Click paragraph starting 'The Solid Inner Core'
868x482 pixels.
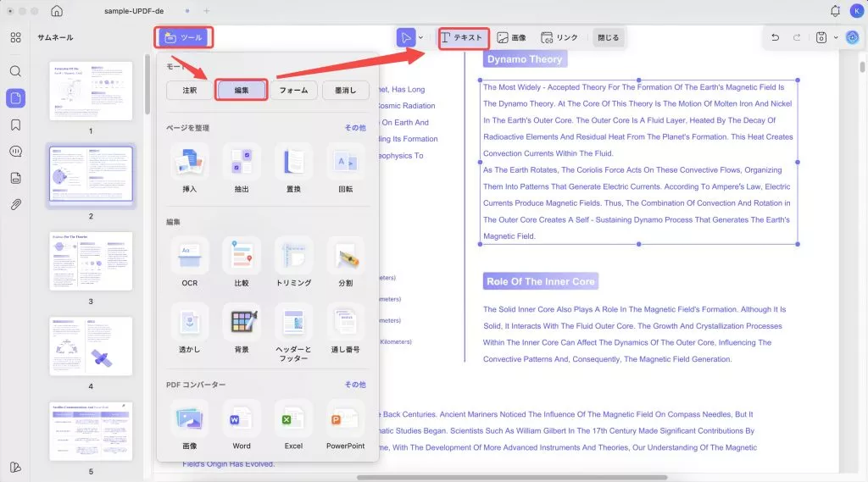click(634, 335)
